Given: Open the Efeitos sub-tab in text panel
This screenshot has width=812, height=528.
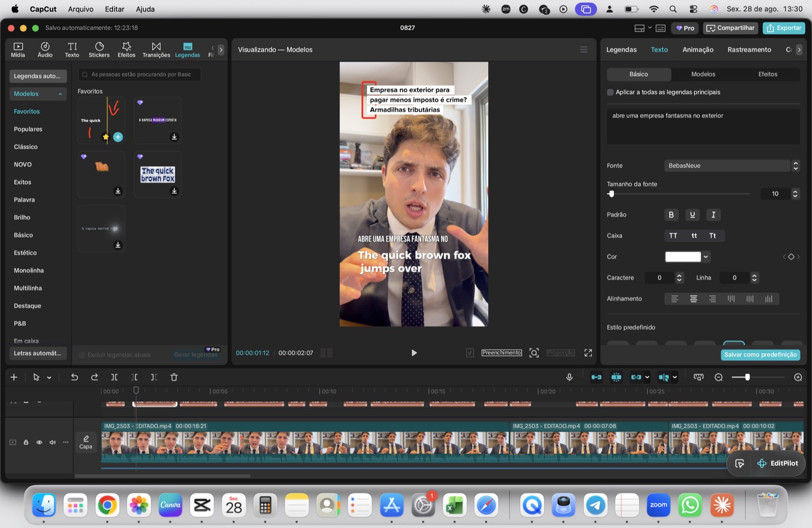Looking at the screenshot, I should pos(767,74).
